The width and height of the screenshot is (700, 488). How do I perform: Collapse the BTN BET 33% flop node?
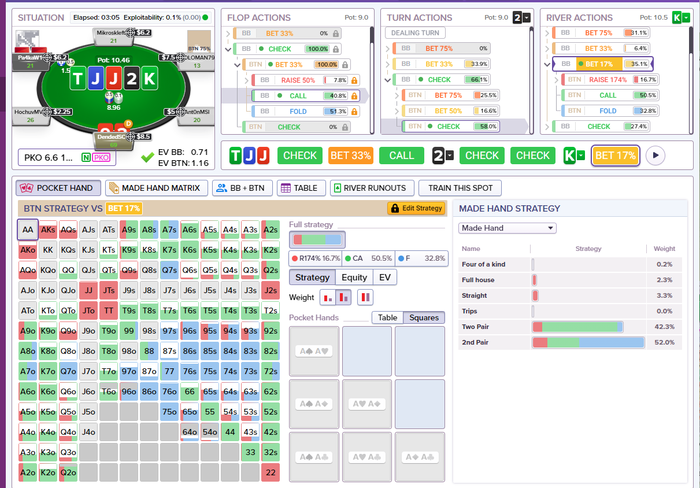237,65
